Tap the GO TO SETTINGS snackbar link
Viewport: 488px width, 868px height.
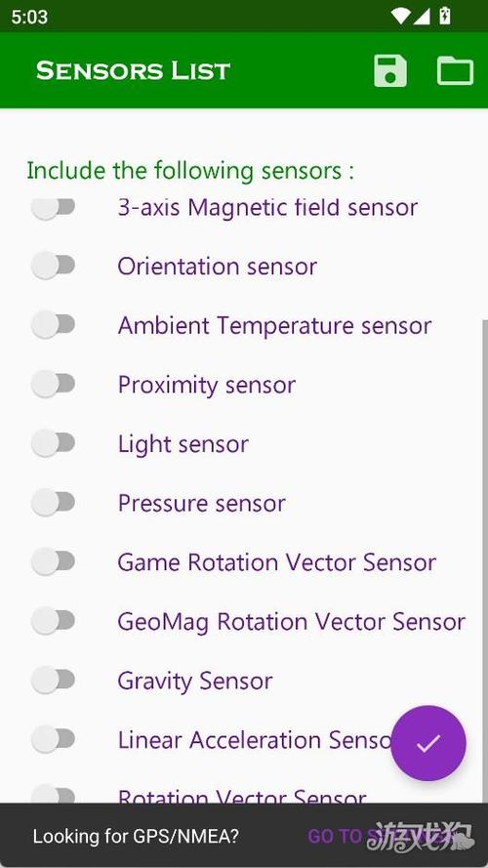click(x=387, y=836)
